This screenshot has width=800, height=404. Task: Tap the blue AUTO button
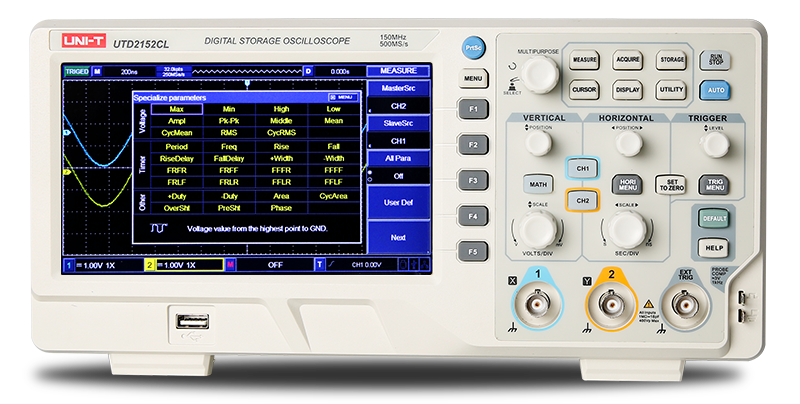coord(715,90)
